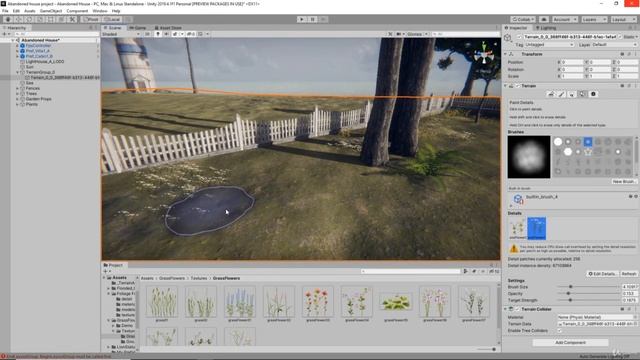Select the Garden Props hierarchy item

[x=38, y=99]
